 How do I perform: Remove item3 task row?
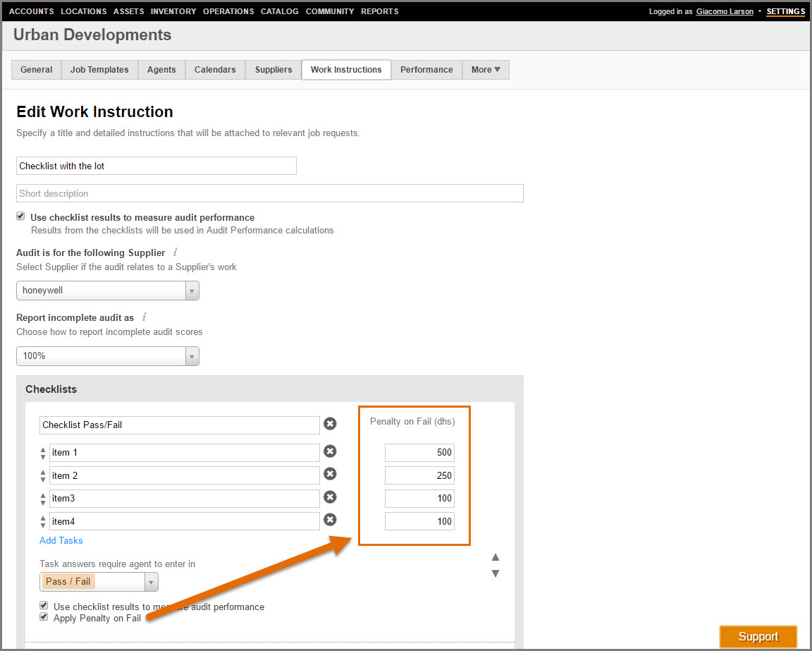330,497
